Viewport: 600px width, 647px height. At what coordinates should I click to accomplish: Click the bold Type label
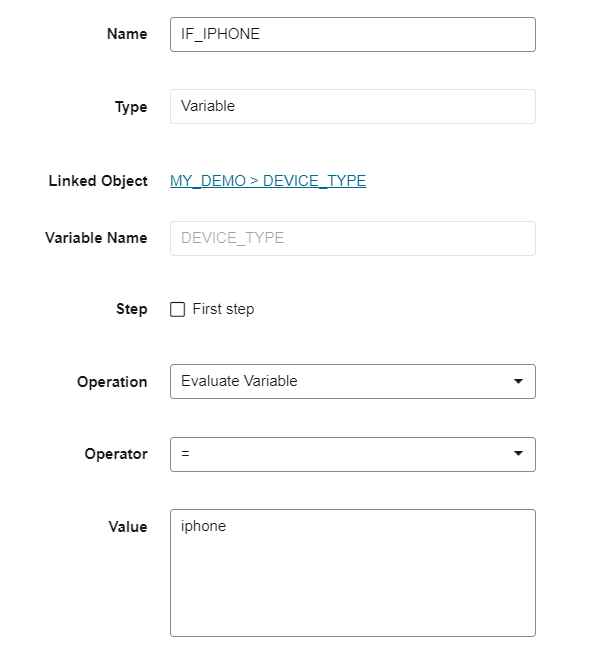(131, 107)
